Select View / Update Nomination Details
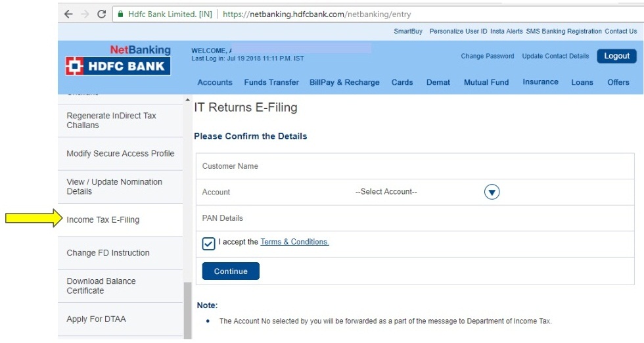 120,187
